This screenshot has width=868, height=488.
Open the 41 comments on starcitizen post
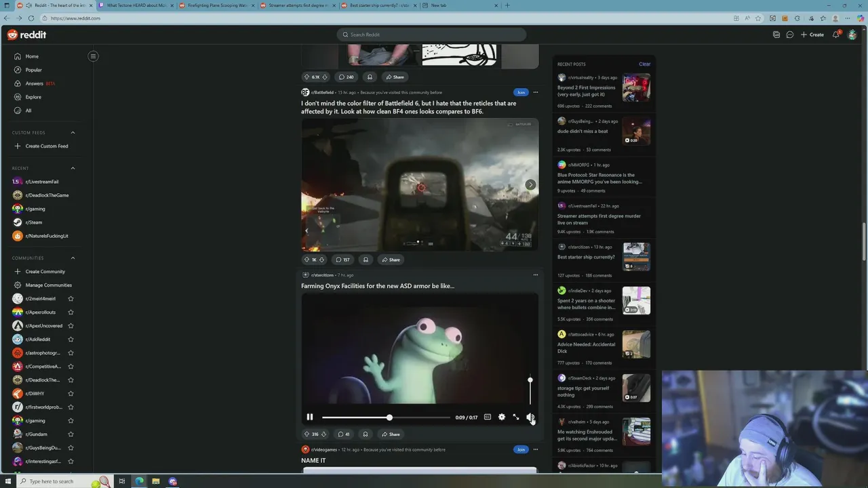coord(344,434)
